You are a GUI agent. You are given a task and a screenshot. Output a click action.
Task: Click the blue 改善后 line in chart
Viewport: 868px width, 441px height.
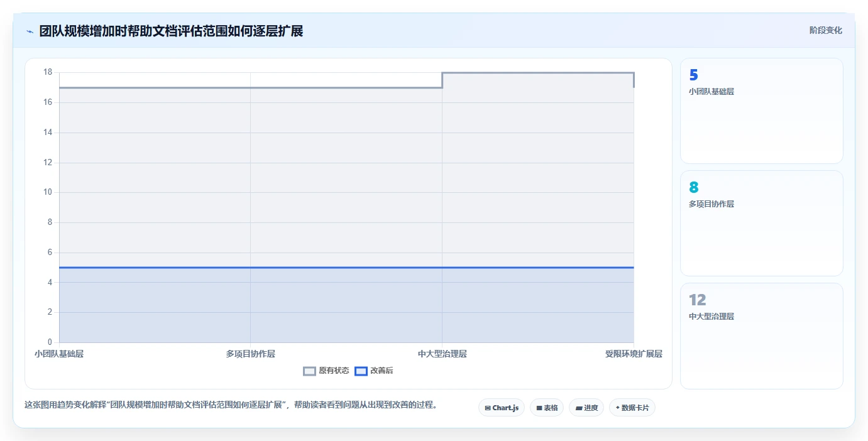(x=346, y=268)
